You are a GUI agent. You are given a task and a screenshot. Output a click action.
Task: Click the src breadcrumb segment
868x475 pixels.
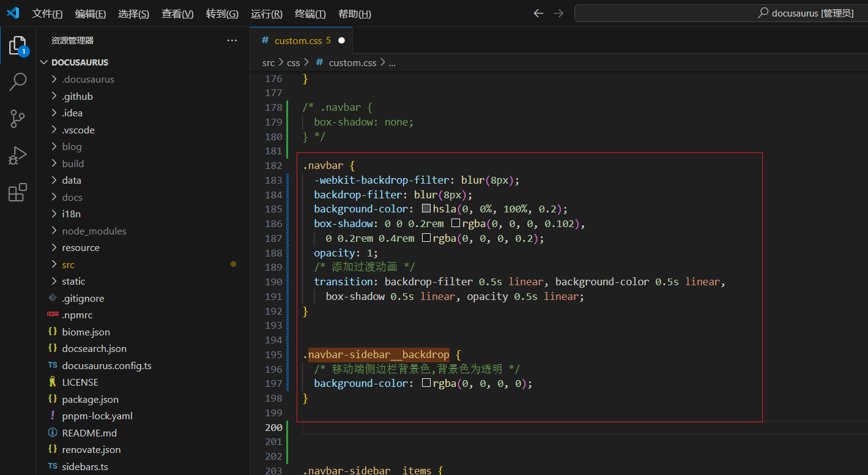[269, 62]
